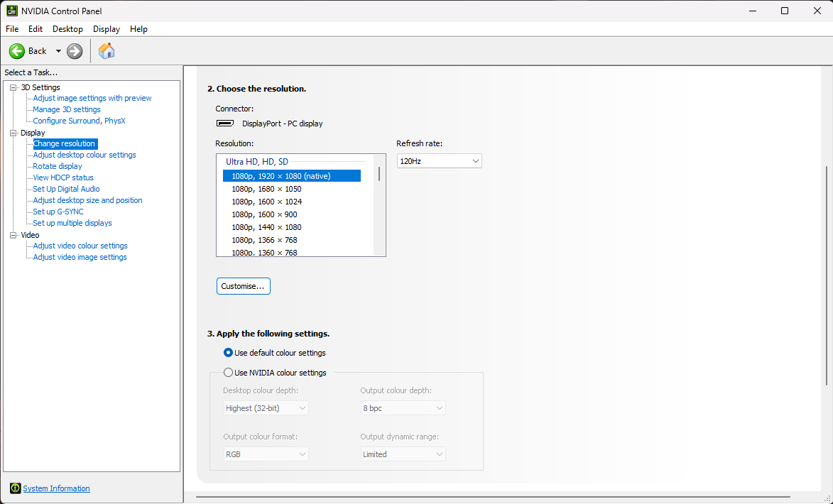Image resolution: width=833 pixels, height=504 pixels.
Task: Click the main panel vertical scrollbar
Action: pyautogui.click(x=826, y=276)
